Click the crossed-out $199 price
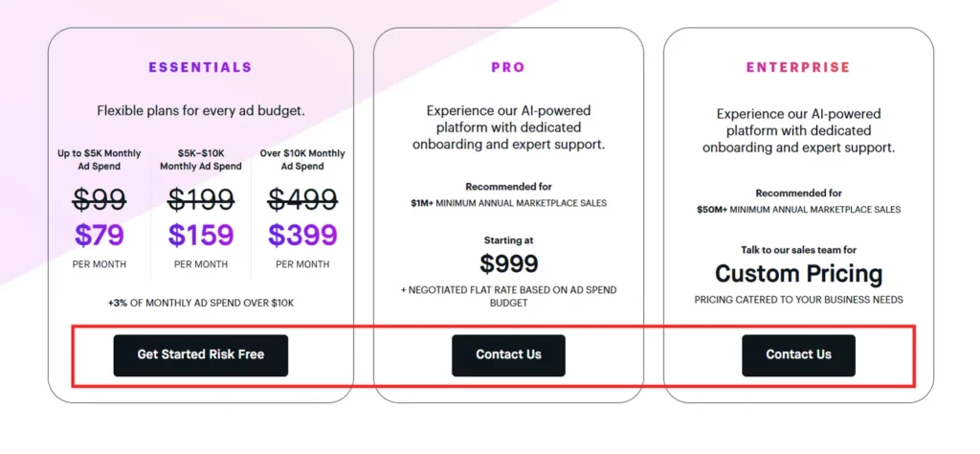Image resolution: width=980 pixels, height=454 pixels. pyautogui.click(x=201, y=199)
